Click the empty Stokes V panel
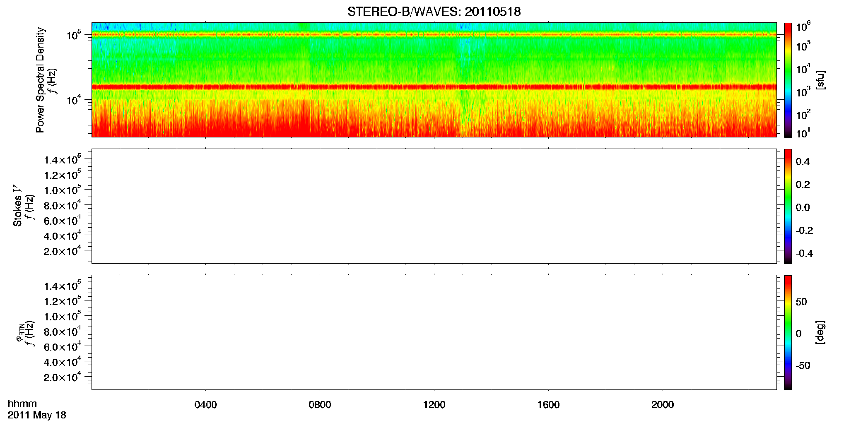868x447 pixels. click(434, 206)
